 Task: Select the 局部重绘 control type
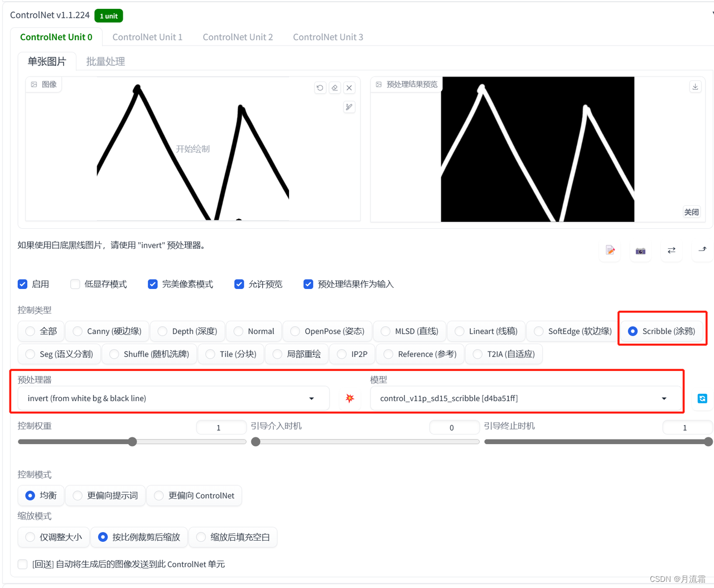tap(297, 354)
